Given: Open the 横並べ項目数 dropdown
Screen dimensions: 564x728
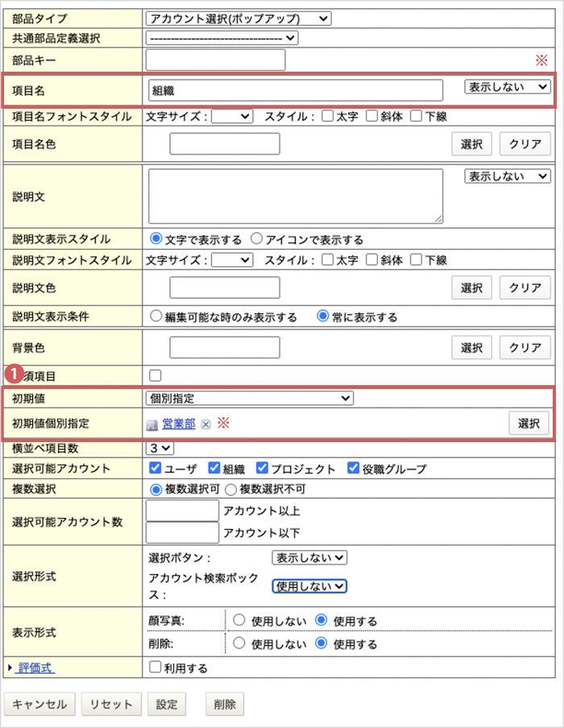Looking at the screenshot, I should pos(160,449).
